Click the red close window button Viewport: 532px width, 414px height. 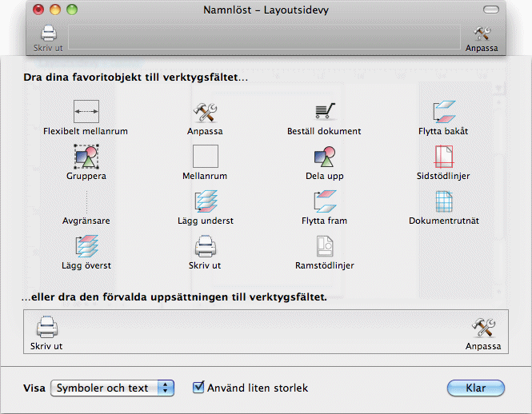[38, 10]
